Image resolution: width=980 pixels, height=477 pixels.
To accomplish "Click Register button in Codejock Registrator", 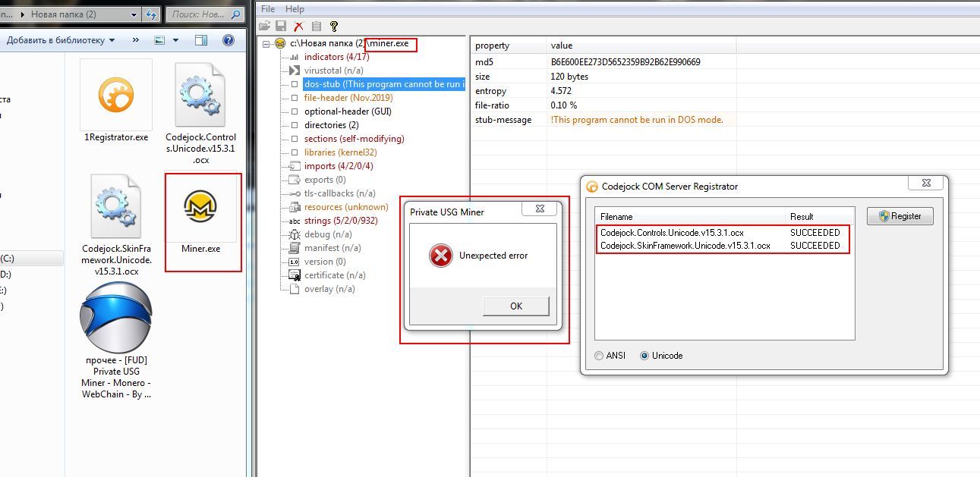I will 900,216.
